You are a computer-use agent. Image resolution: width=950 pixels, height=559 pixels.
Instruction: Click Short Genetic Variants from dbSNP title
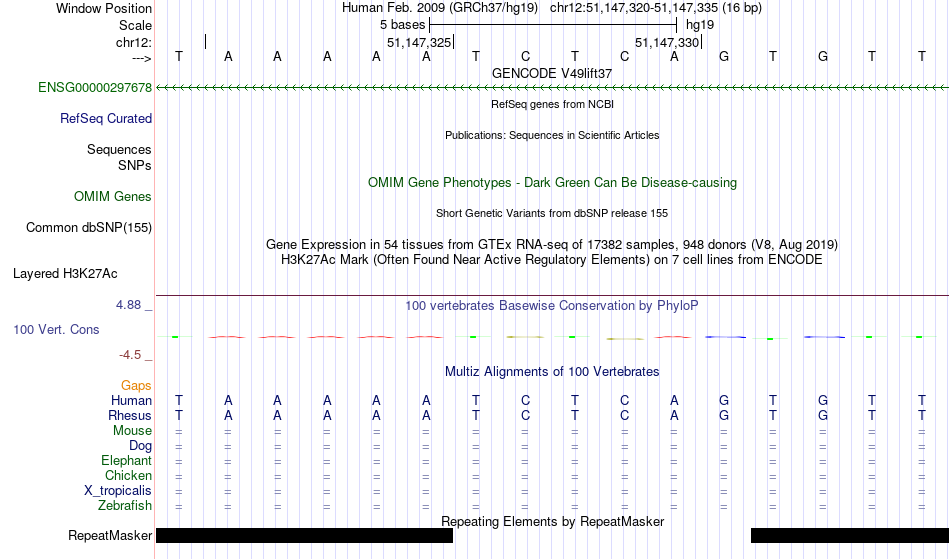pos(552,213)
